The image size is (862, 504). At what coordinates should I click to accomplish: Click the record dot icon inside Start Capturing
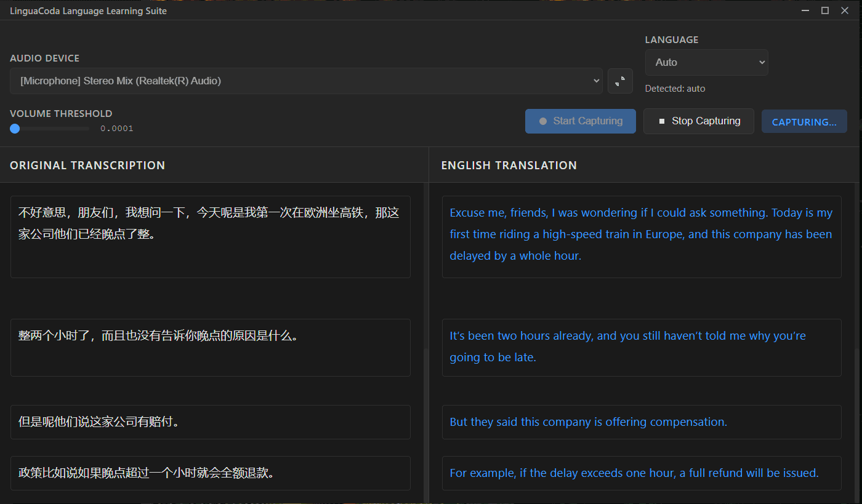tap(542, 121)
